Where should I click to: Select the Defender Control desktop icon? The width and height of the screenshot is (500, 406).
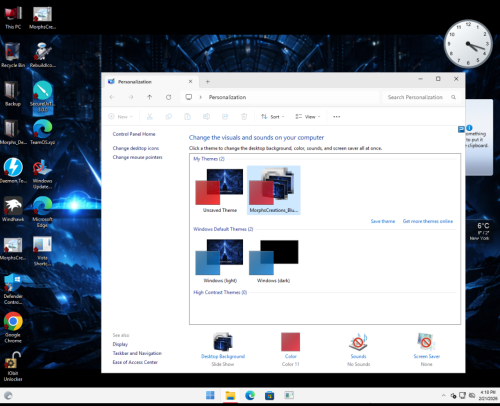(x=13, y=289)
